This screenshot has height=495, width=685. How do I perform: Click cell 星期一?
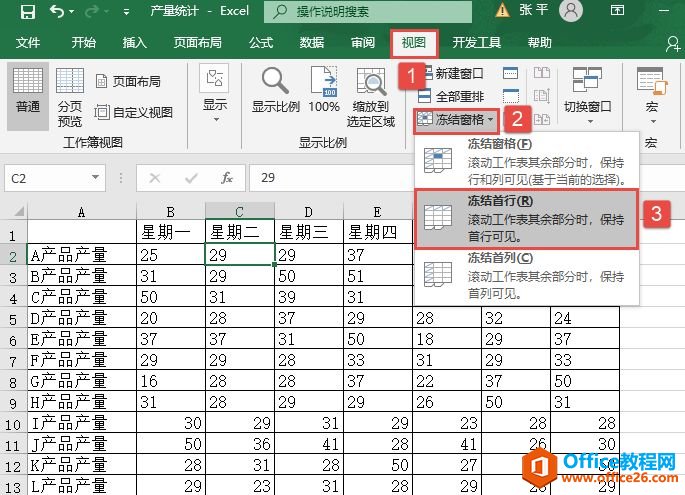tap(171, 232)
